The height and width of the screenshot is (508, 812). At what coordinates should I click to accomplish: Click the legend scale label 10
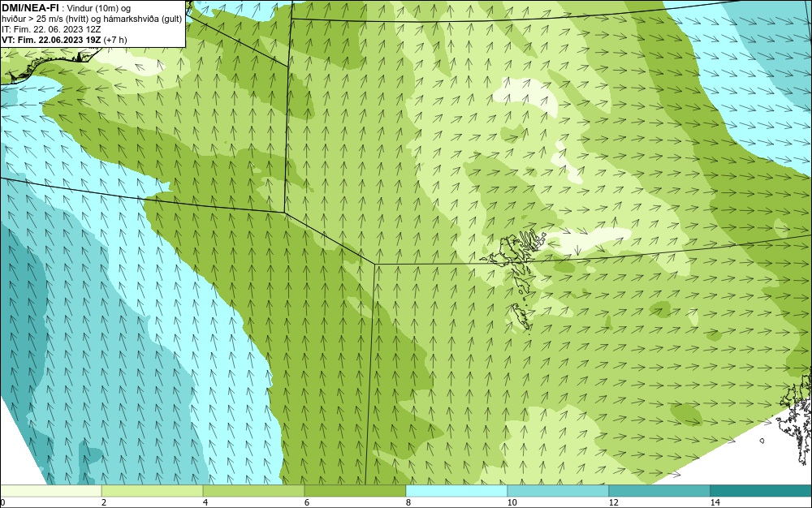[x=512, y=502]
